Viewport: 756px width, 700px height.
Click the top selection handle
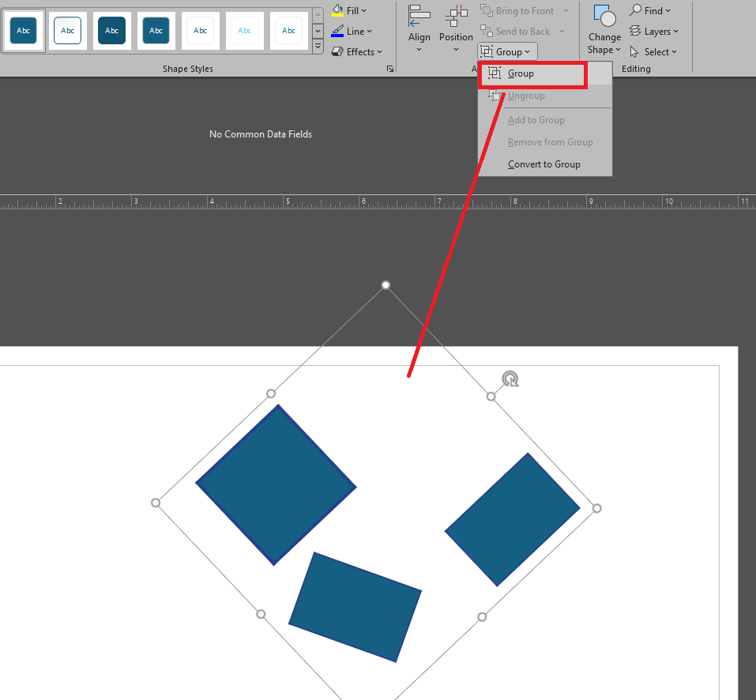tap(386, 285)
